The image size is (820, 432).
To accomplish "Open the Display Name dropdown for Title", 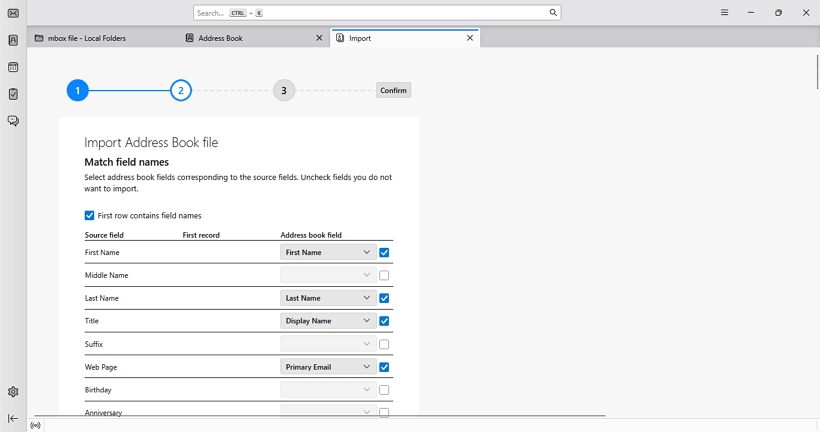I will pos(328,321).
